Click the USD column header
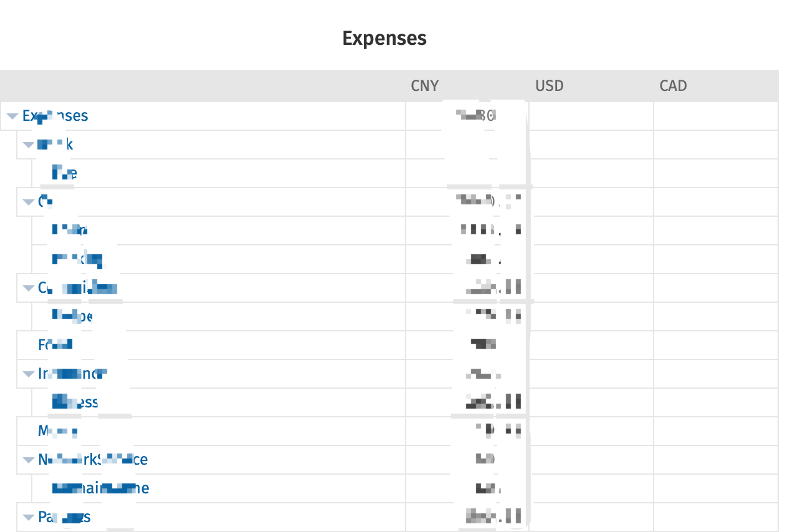Viewport: 790px width, 532px height. (x=549, y=86)
